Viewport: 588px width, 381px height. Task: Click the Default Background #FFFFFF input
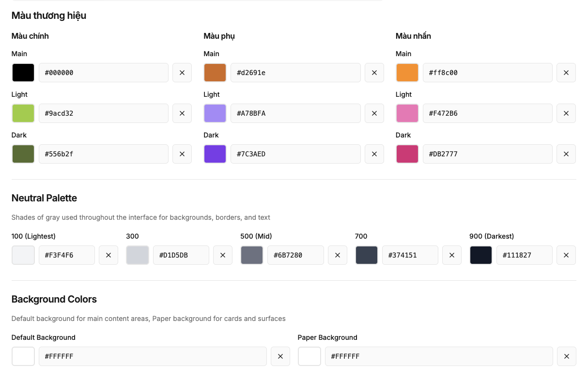click(152, 356)
